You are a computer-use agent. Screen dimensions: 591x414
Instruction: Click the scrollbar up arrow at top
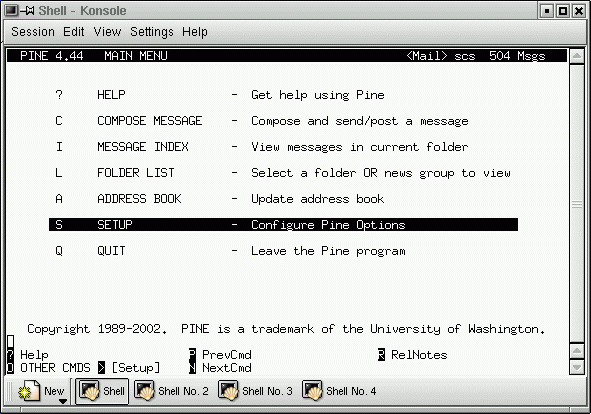(x=577, y=57)
